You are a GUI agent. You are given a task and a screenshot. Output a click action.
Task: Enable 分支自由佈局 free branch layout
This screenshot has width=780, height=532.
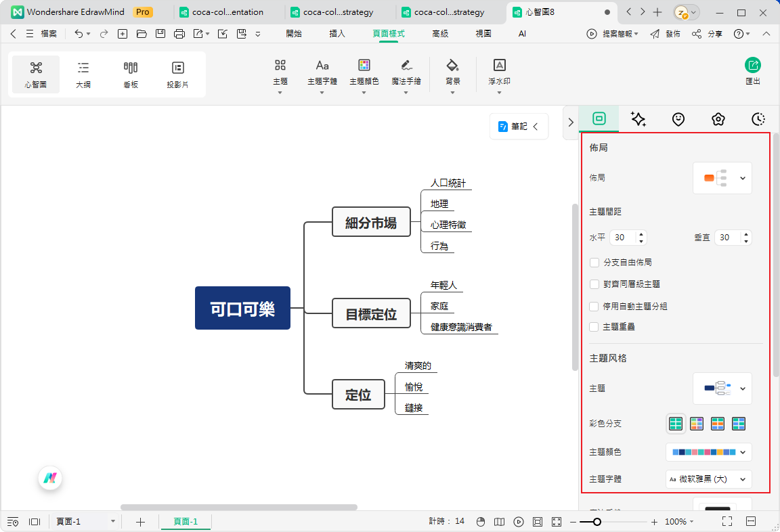(x=594, y=263)
